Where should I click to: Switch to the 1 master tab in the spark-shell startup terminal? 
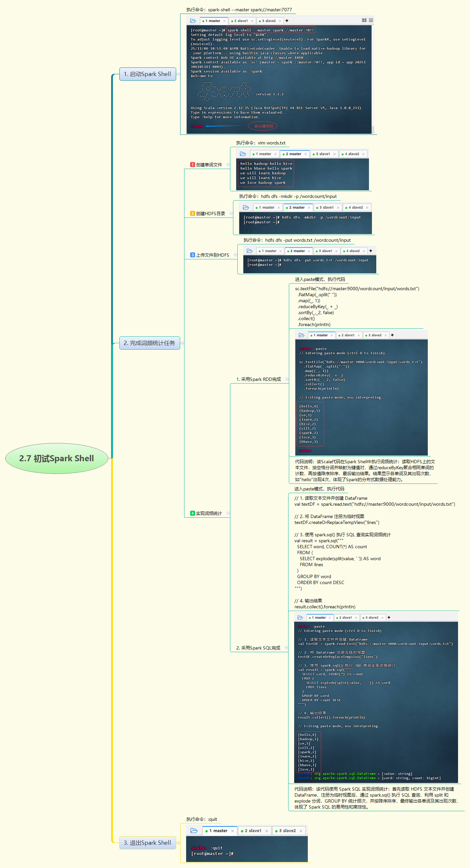click(214, 21)
